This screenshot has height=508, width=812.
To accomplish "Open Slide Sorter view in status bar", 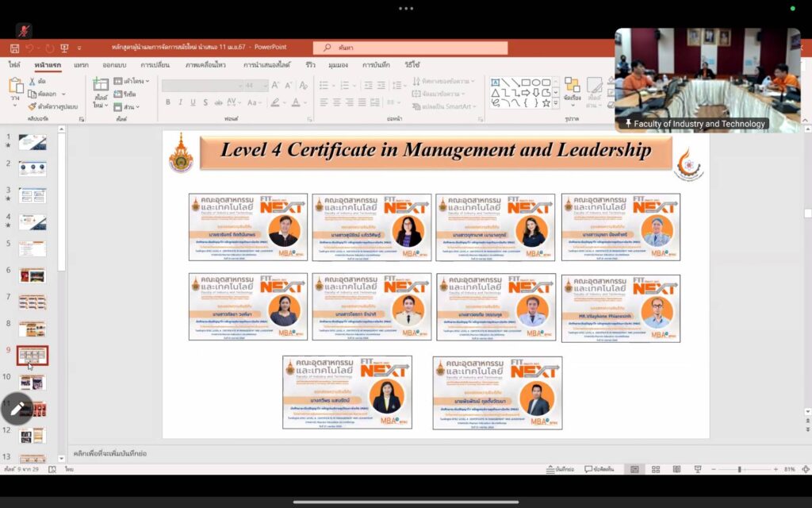I will click(x=655, y=469).
